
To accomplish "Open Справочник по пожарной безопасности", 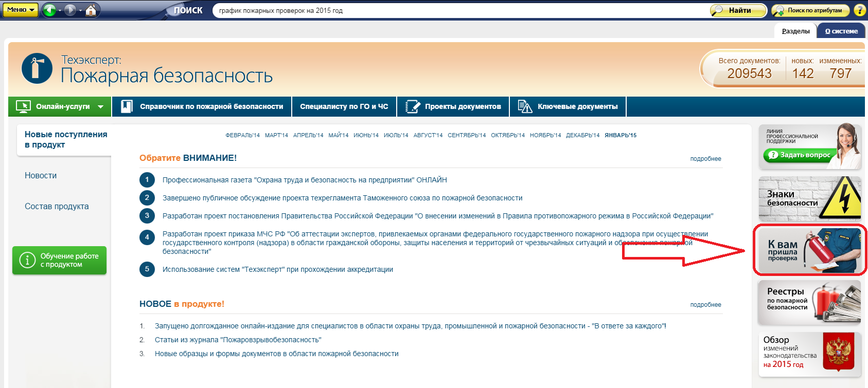I will [202, 106].
